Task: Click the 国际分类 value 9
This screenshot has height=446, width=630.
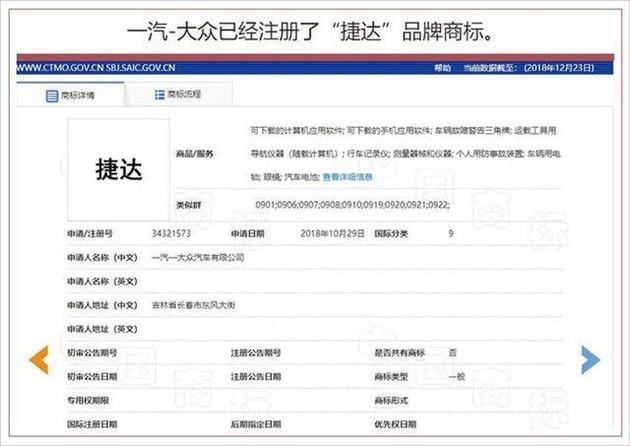Action: [x=451, y=233]
